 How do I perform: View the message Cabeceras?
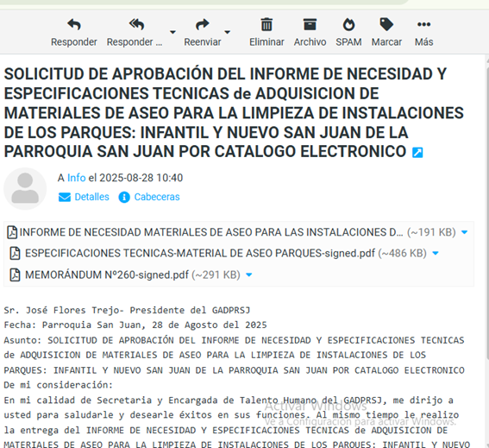click(x=149, y=197)
